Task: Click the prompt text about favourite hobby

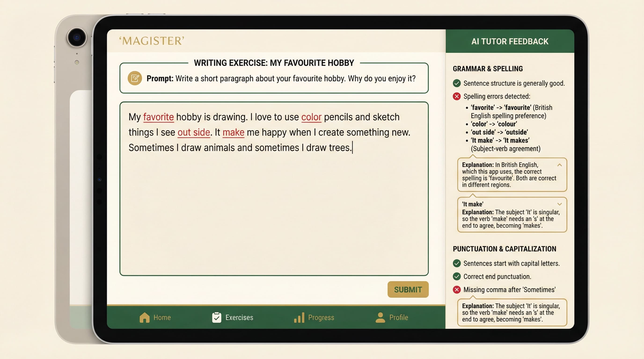Action: (281, 79)
